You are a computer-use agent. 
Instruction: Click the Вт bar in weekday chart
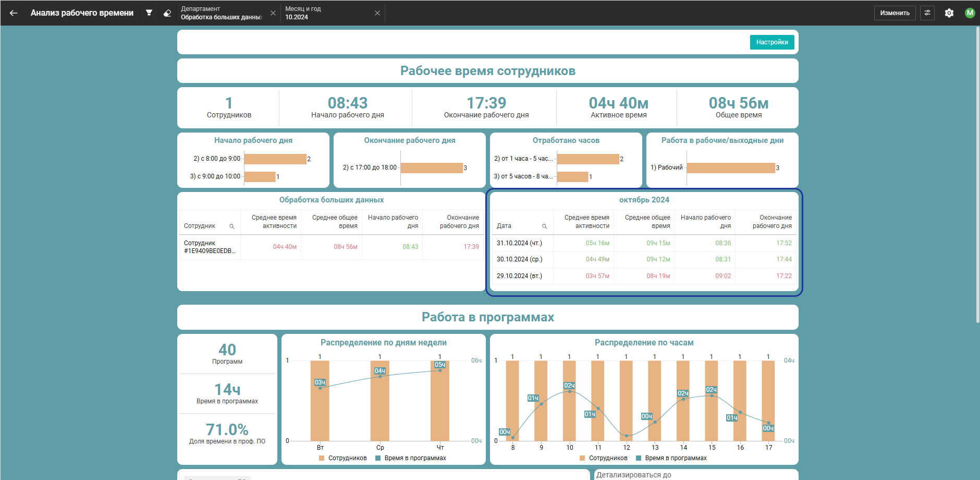pyautogui.click(x=320, y=401)
